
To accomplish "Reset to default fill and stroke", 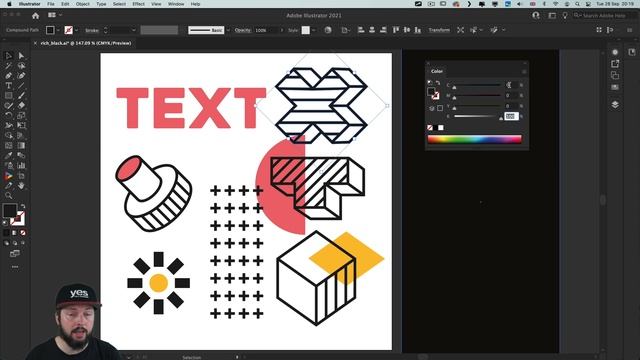I will 5,223.
